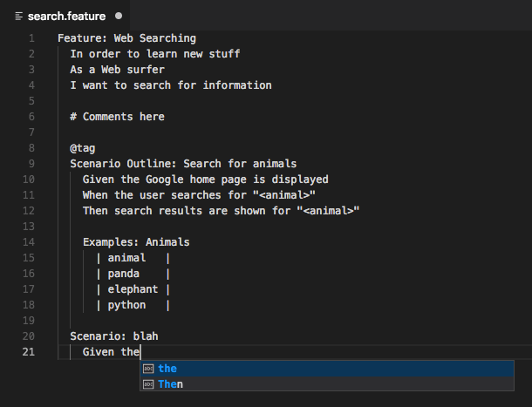Click the file icon on search.feature tab
The width and height of the screenshot is (532, 407).
coord(19,16)
